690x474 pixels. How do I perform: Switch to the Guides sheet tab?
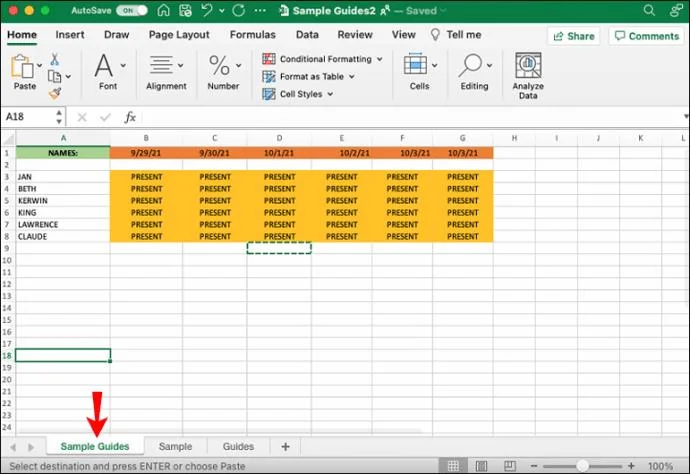pyautogui.click(x=238, y=446)
